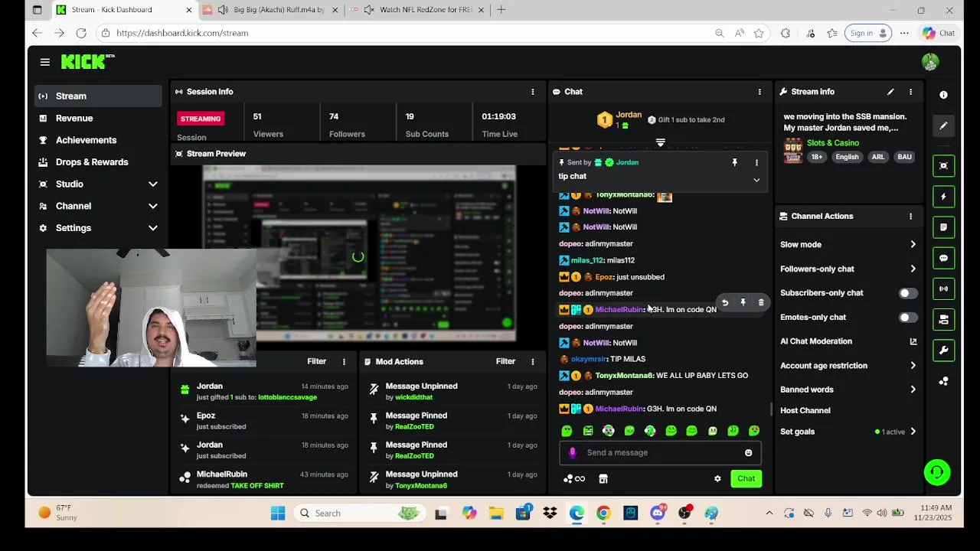
Task: Open the channel points balance icon below chat
Action: [x=574, y=479]
